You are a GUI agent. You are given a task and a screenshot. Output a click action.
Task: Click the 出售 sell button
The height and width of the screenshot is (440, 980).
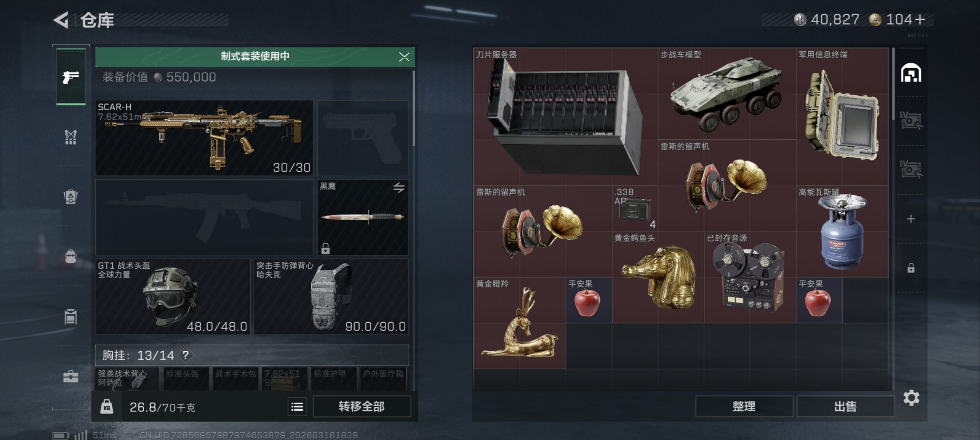845,406
